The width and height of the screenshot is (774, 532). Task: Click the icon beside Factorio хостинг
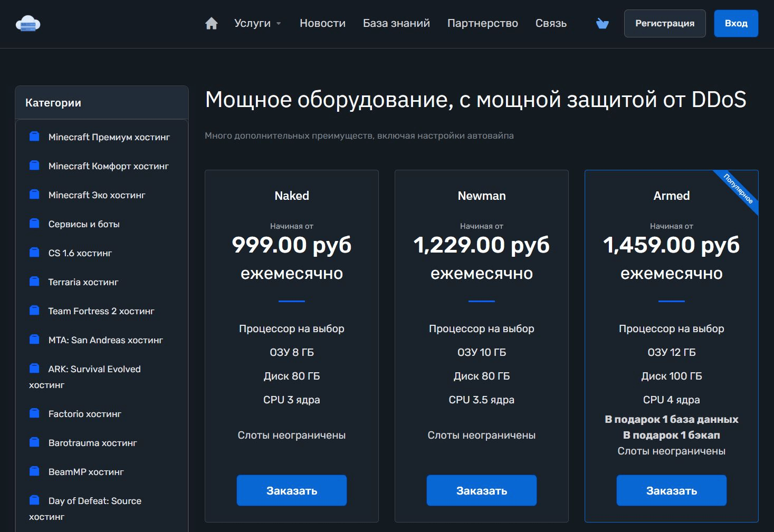34,413
